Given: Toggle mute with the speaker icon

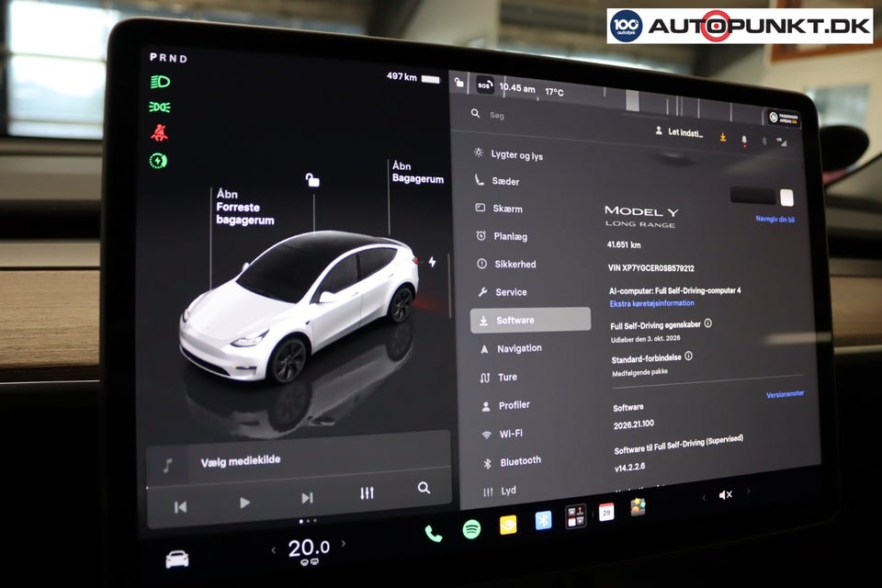Looking at the screenshot, I should coord(725,494).
